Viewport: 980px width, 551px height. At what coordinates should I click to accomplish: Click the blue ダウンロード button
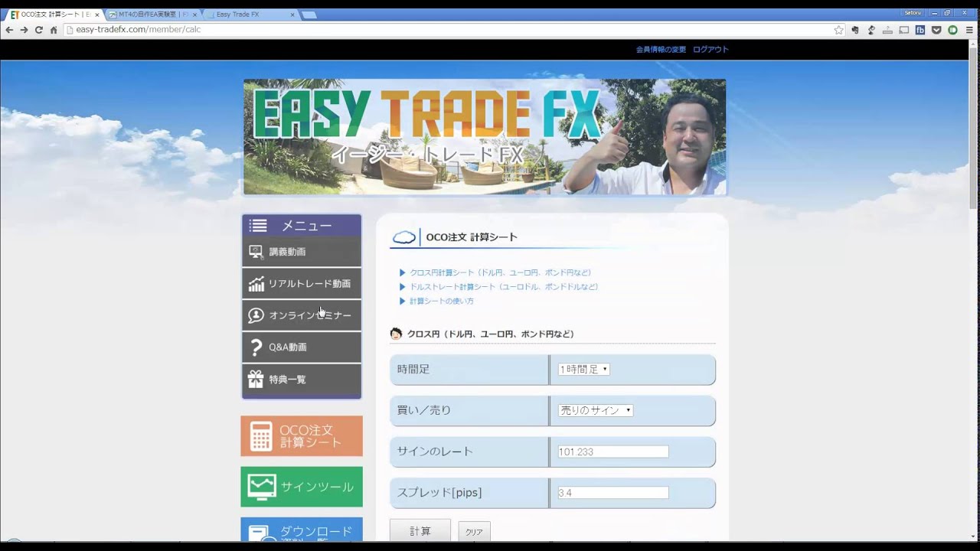point(302,530)
